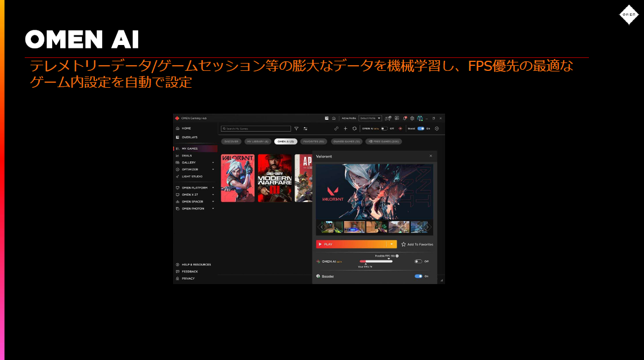644x360 pixels.
Task: Open the notification bell in title bar
Action: click(405, 118)
